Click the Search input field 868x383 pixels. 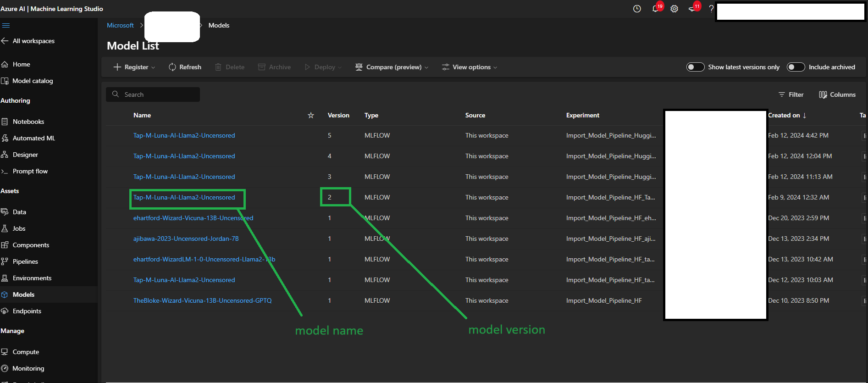(153, 94)
